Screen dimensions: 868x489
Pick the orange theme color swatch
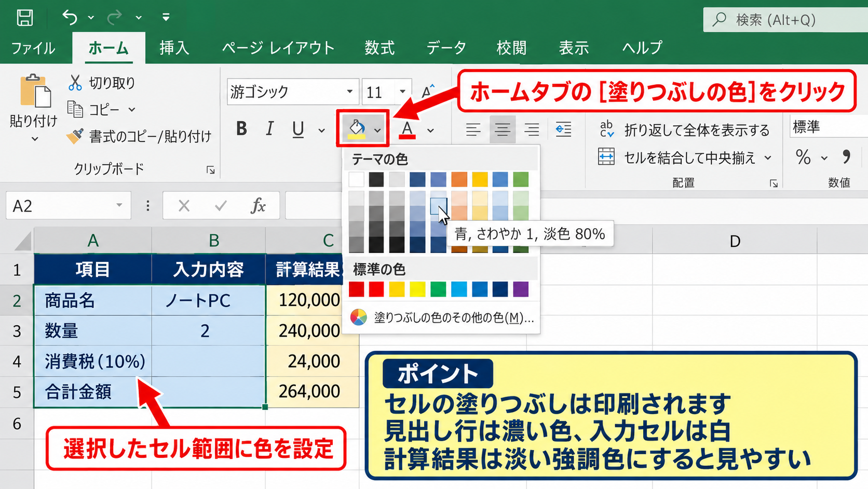(459, 179)
